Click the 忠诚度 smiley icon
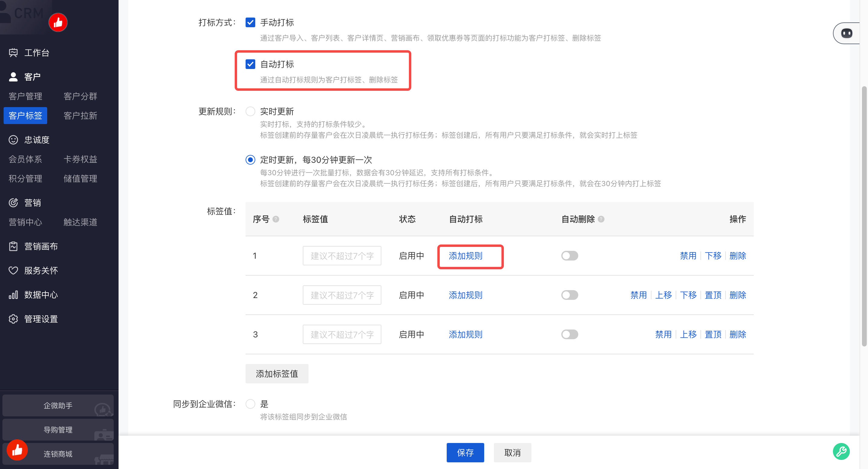 click(x=13, y=139)
